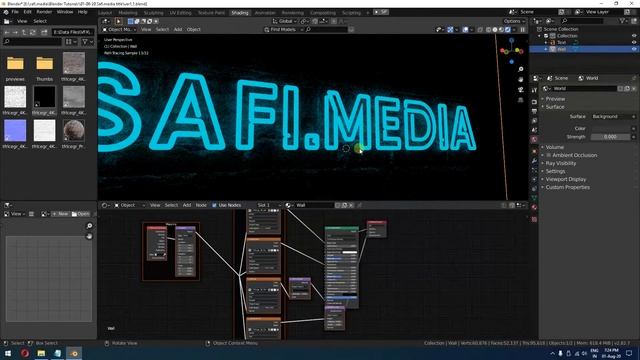Screen dimensions: 640x360
Task: Go forward in the file browser
Action: (15, 32)
